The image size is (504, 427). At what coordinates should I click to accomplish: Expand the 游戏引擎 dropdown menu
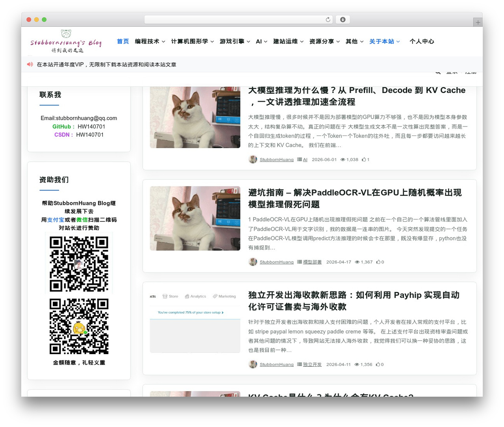click(x=235, y=41)
